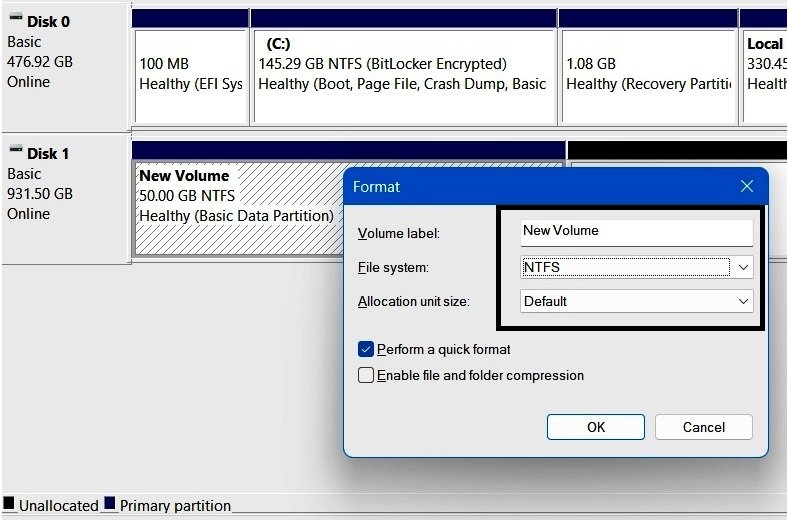Click the OK button in Format dialog

click(x=595, y=427)
